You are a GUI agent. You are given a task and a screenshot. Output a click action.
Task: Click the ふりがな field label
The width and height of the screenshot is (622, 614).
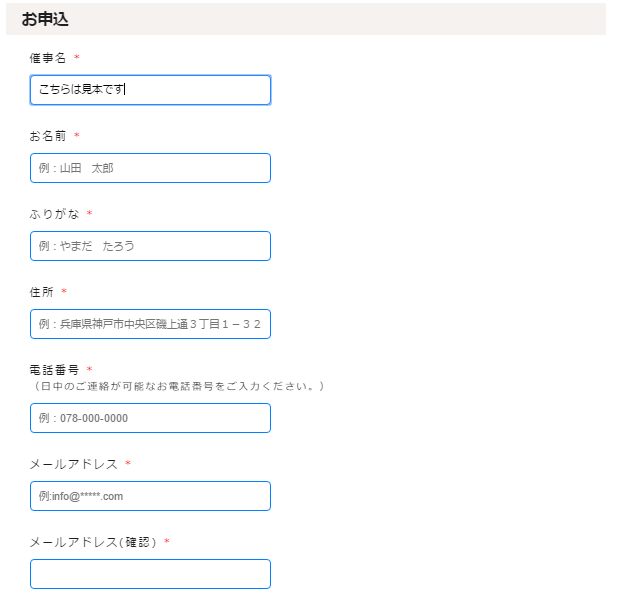click(54, 214)
